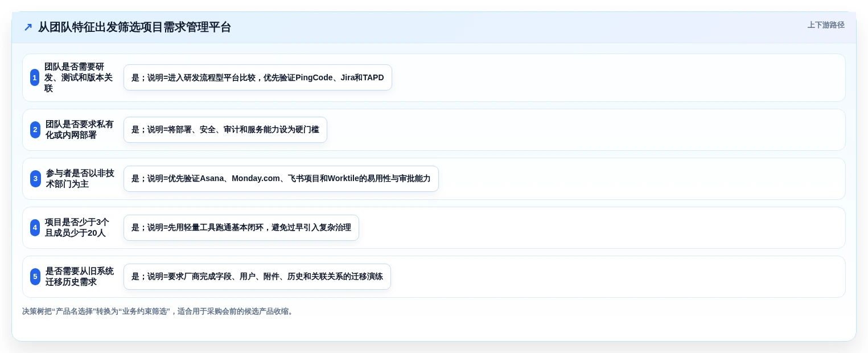Click the answer box mentioning Asana、Monday.com
The image size is (868, 353).
click(281, 179)
